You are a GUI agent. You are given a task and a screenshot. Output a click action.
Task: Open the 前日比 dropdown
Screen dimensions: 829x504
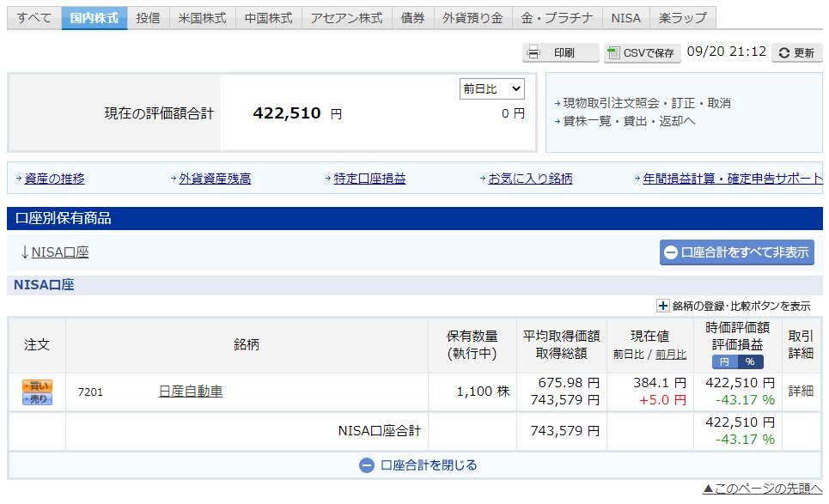(x=491, y=88)
